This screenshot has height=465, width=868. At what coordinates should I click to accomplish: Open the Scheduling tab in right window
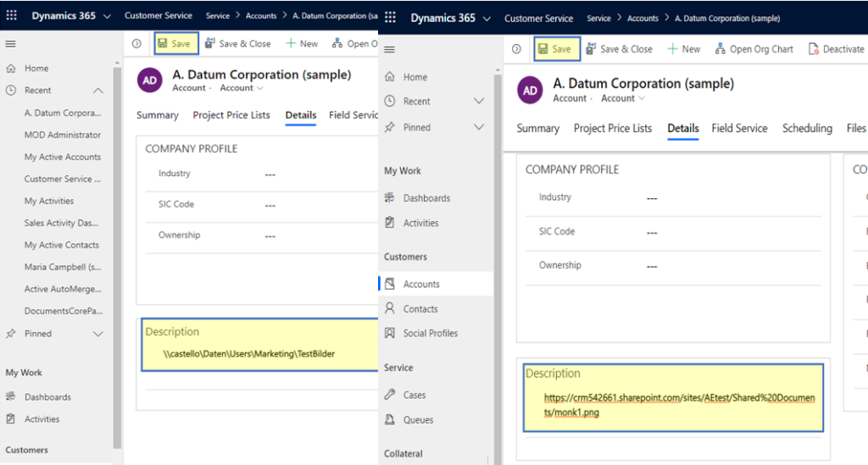pos(807,128)
